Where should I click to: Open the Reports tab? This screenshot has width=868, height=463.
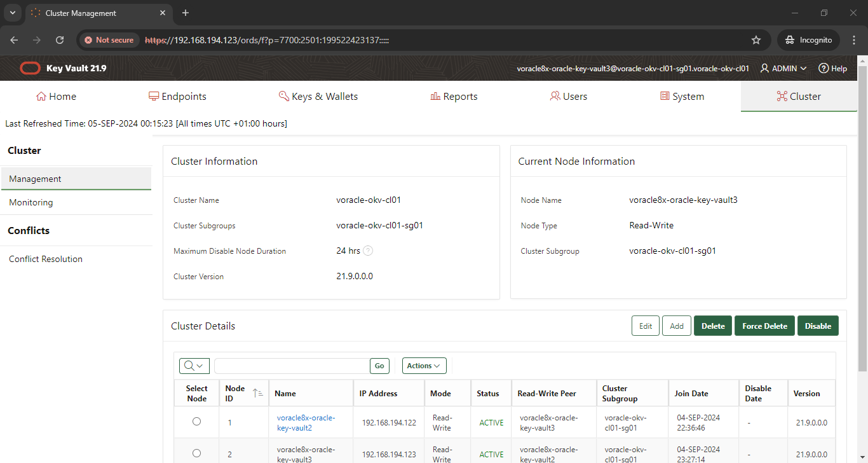coord(454,97)
